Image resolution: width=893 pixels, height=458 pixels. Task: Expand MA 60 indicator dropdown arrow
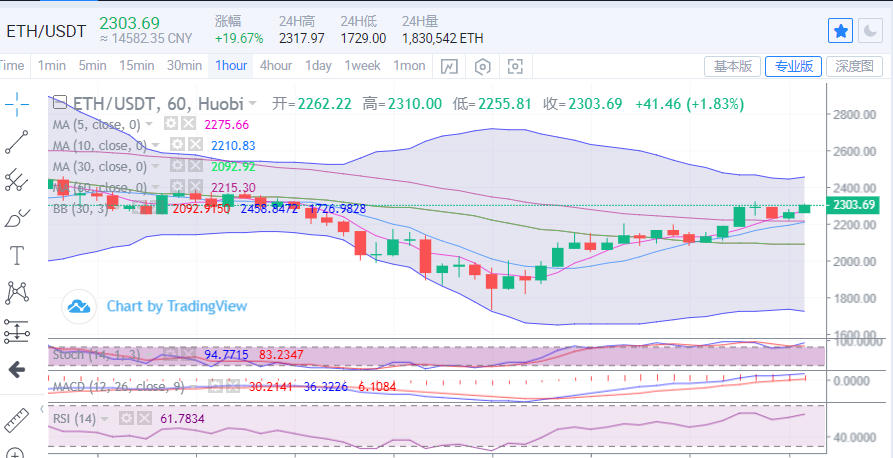tap(157, 187)
